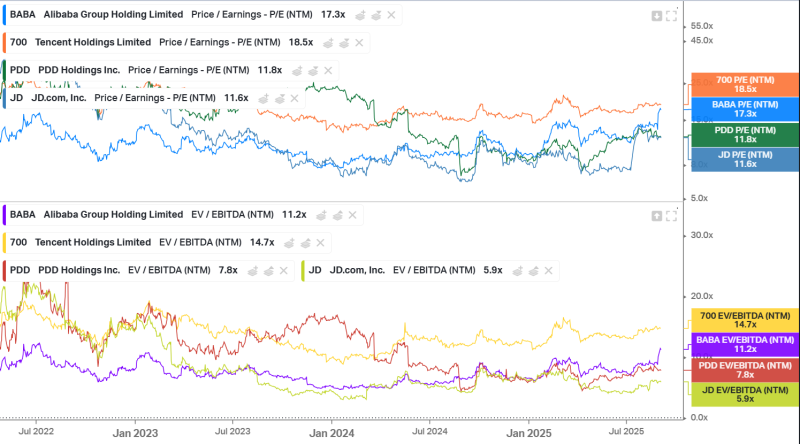Expand the EV/EBITDA pane to fullscreen
The image size is (800, 444).
click(x=671, y=216)
